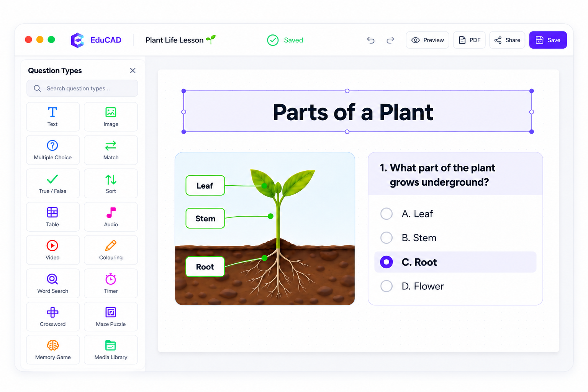Screen dimensions: 588x392
Task: Click the macOS yellow minimize dot
Action: click(40, 40)
